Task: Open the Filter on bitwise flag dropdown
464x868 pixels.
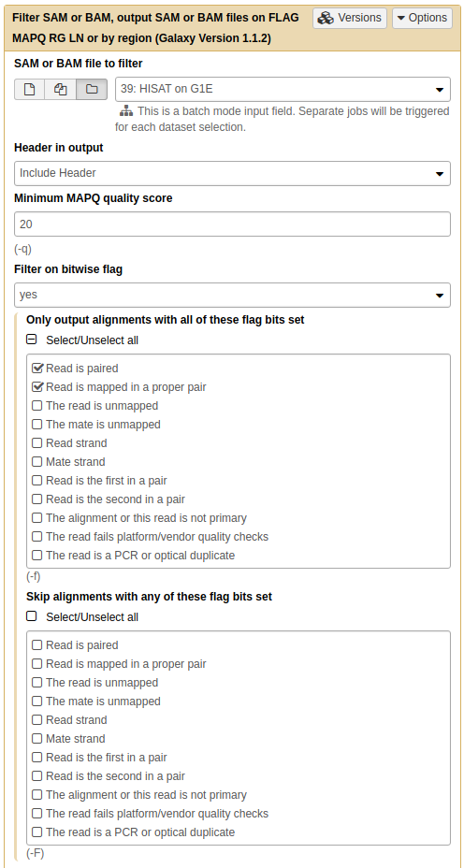Action: tap(232, 295)
